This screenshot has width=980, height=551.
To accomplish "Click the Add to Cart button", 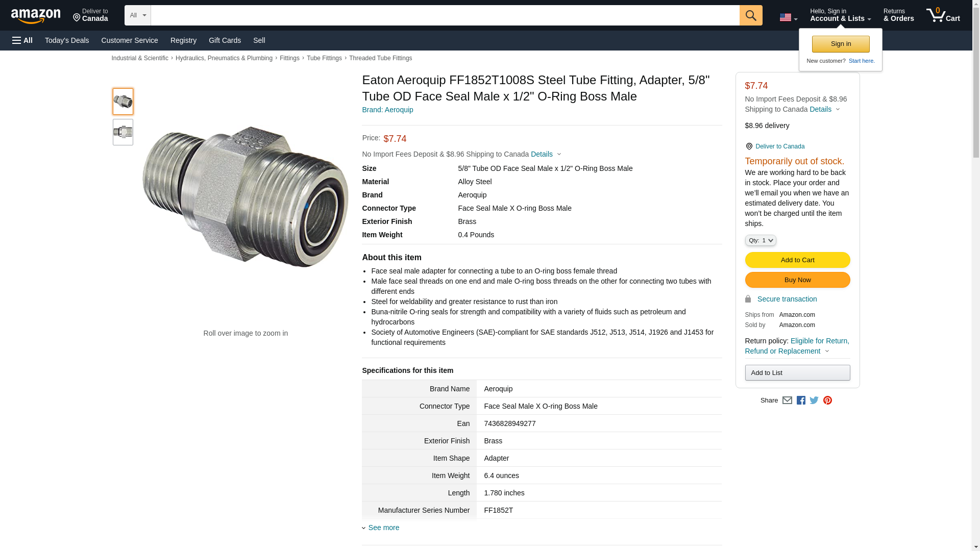I will (797, 260).
